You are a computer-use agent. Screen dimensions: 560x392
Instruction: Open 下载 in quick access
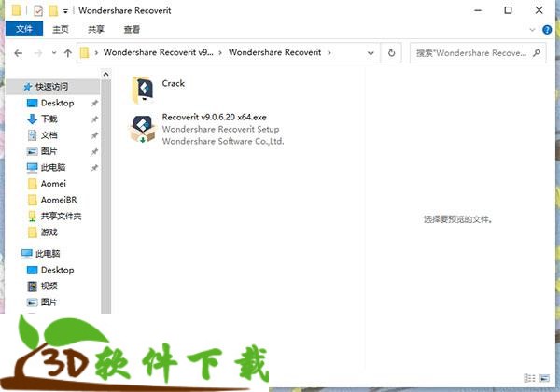click(49, 119)
